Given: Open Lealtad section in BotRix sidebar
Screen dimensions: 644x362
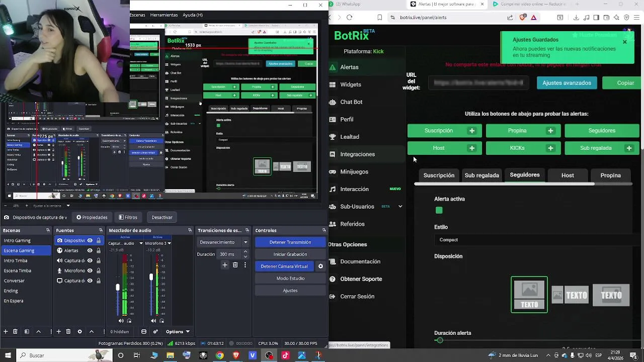Looking at the screenshot, I should pyautogui.click(x=350, y=137).
